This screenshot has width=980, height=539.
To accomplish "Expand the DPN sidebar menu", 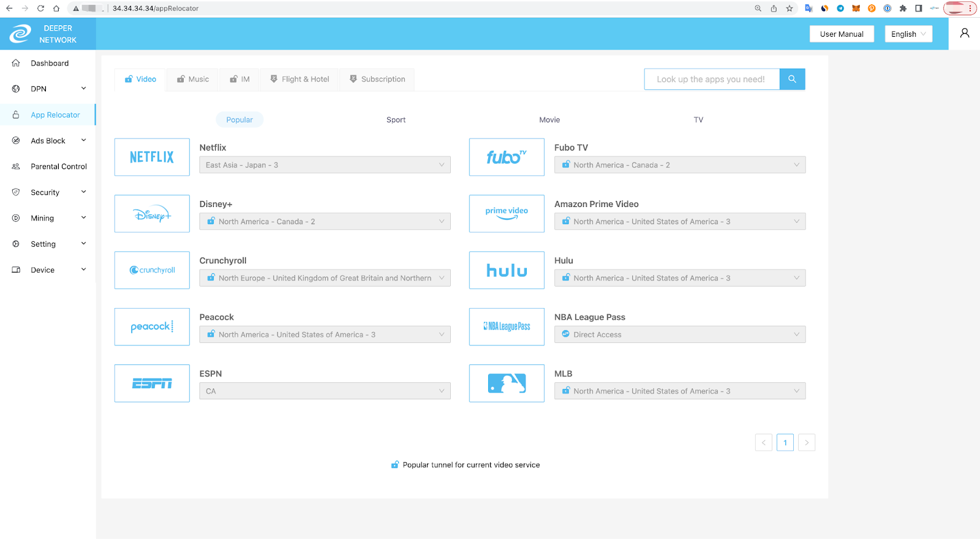I will click(48, 89).
